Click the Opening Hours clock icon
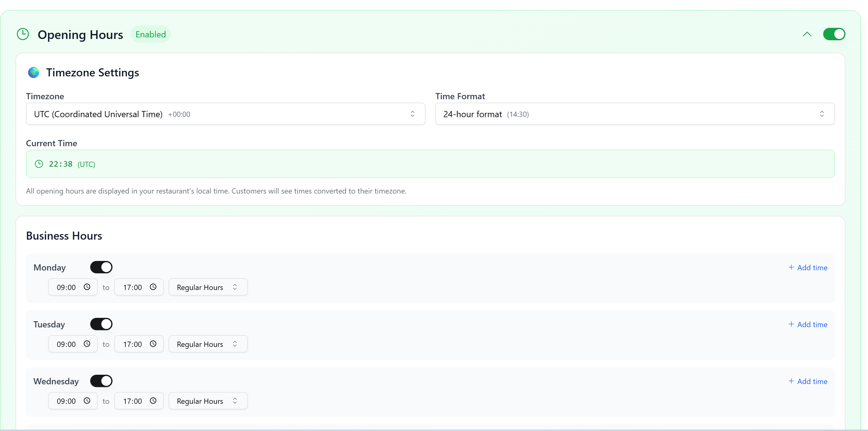Image resolution: width=868 pixels, height=431 pixels. 23,34
